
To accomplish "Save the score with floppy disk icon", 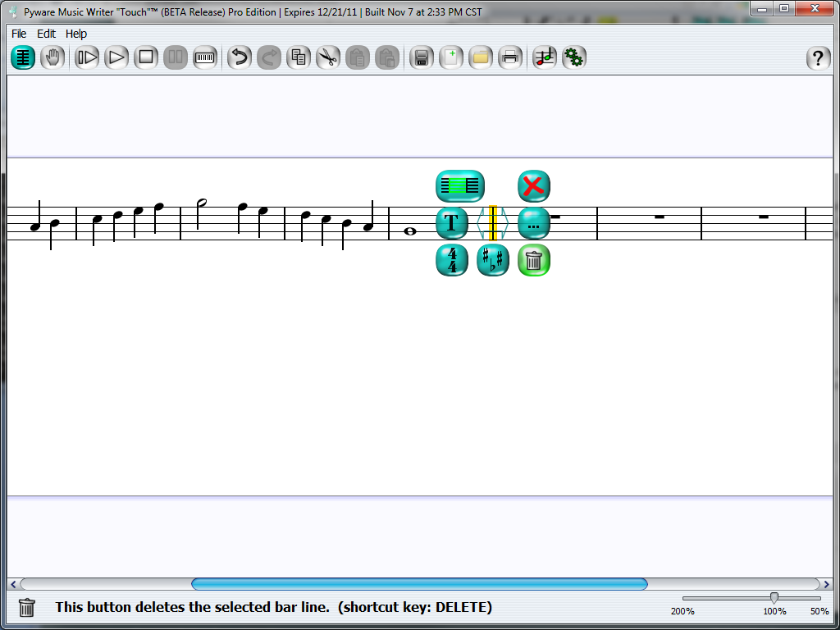I will coord(422,57).
